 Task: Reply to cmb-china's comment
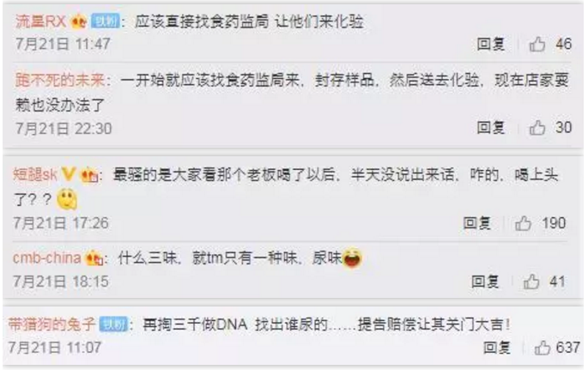(x=485, y=282)
